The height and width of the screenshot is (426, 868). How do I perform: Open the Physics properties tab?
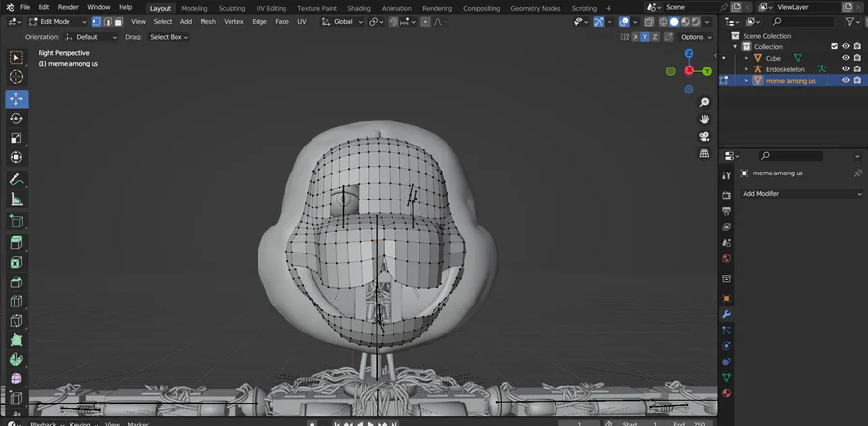[x=727, y=346]
